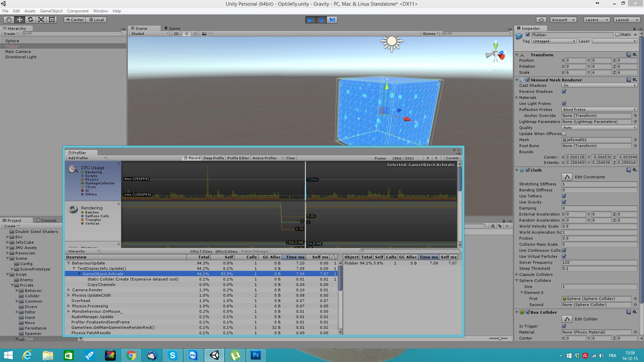
Task: Pick a Mesh with object selector circle
Action: pos(635,140)
